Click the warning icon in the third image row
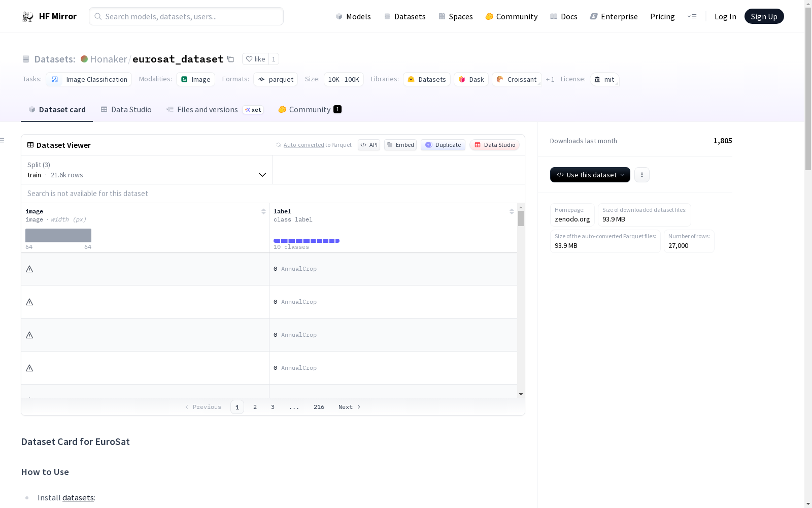This screenshot has width=812, height=508. [x=29, y=335]
